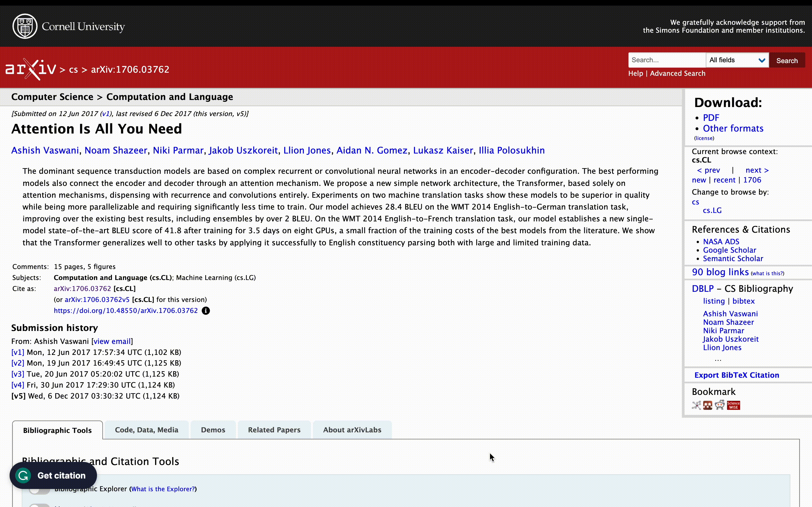Click the PDF download link
This screenshot has width=812, height=507.
711,117
